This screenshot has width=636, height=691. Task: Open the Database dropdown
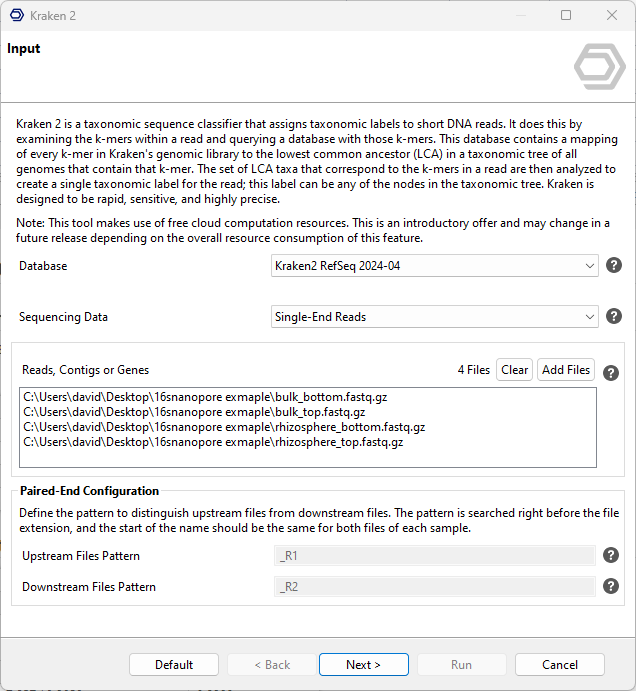click(435, 266)
